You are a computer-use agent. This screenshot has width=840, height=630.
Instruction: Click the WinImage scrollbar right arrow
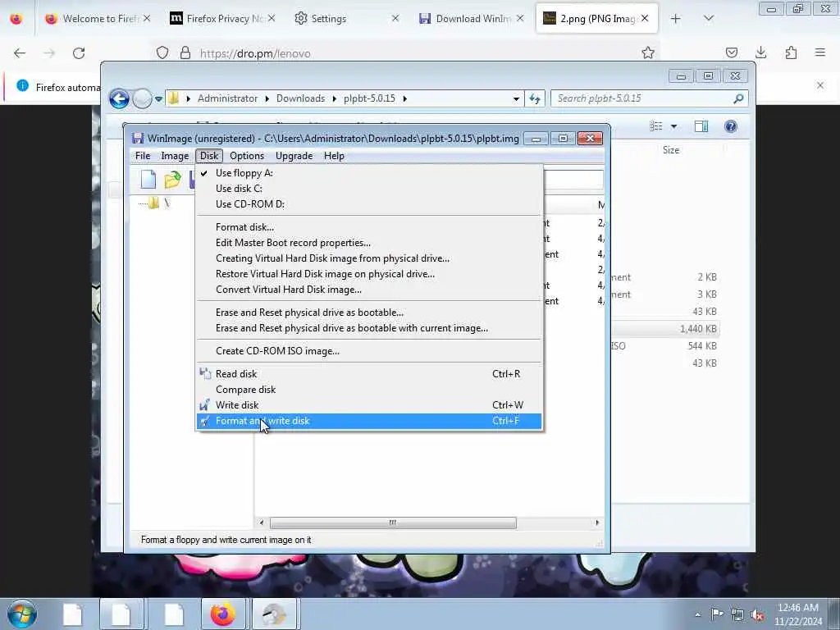click(x=597, y=523)
